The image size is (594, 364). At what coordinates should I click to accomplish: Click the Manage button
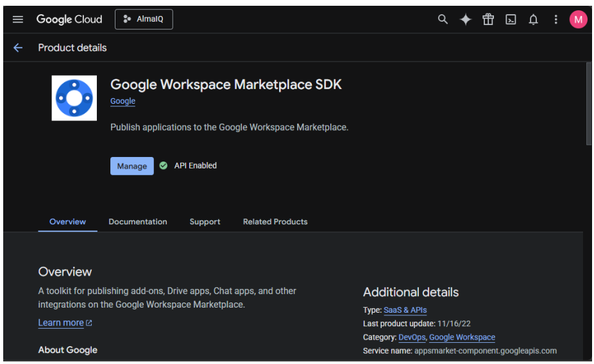pos(132,166)
